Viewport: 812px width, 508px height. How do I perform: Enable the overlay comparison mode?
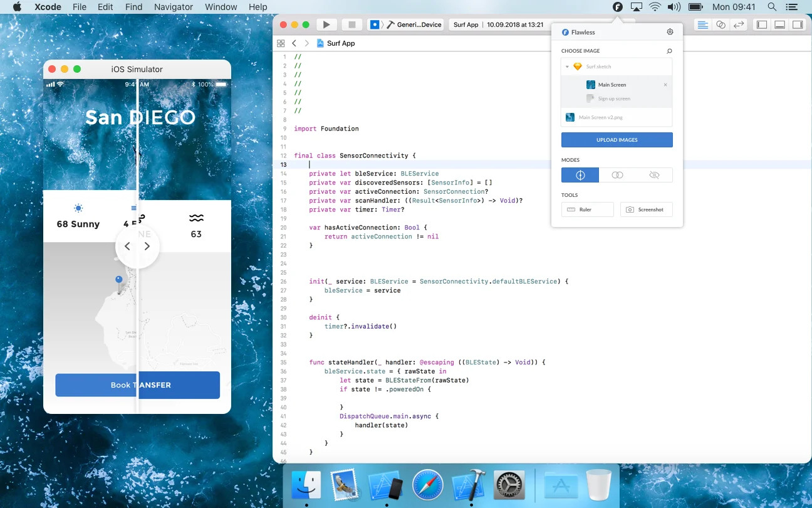[617, 175]
